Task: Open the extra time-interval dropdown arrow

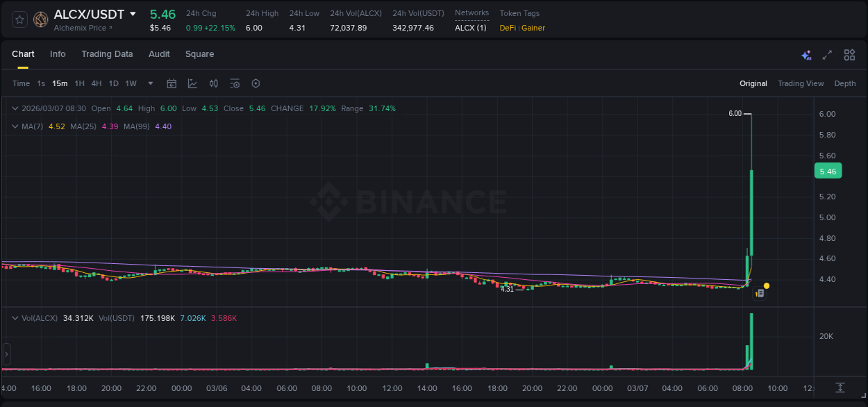Action: tap(149, 83)
